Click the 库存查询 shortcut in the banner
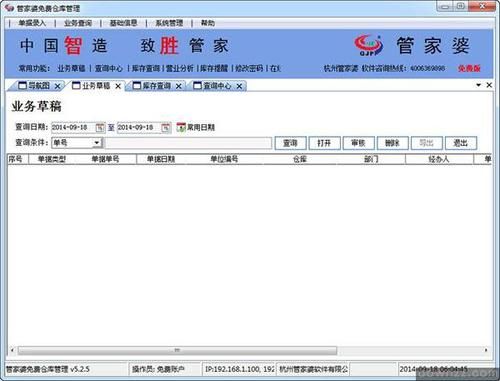The width and height of the screenshot is (500, 381). [x=146, y=68]
